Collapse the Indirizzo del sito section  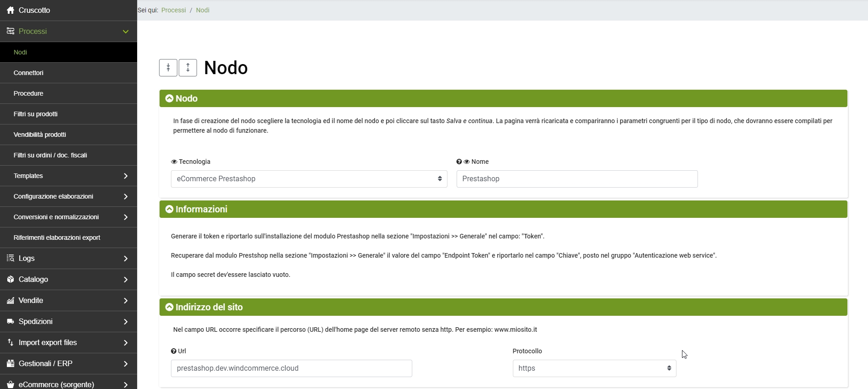170,307
